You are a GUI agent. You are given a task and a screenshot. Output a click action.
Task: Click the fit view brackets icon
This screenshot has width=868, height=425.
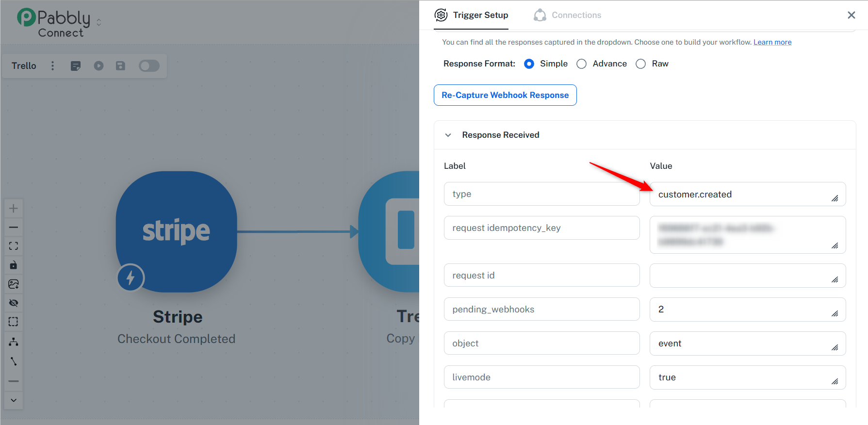pyautogui.click(x=14, y=246)
